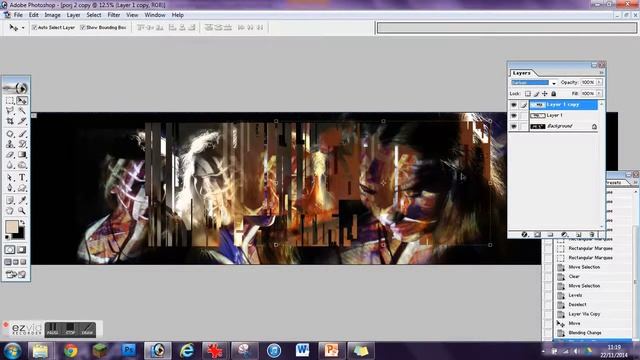Select the Slice tool
Image resolution: width=640 pixels, height=360 pixels.
coord(22,121)
